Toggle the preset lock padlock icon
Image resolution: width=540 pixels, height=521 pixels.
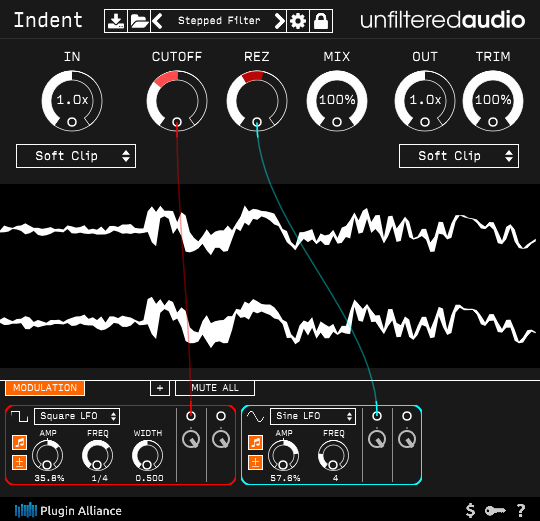(x=321, y=21)
